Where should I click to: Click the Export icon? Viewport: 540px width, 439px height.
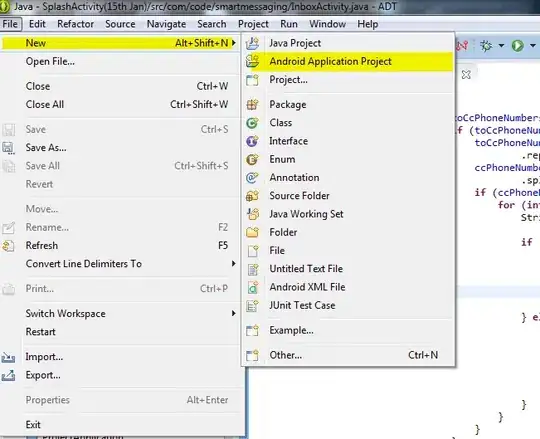pos(8,375)
